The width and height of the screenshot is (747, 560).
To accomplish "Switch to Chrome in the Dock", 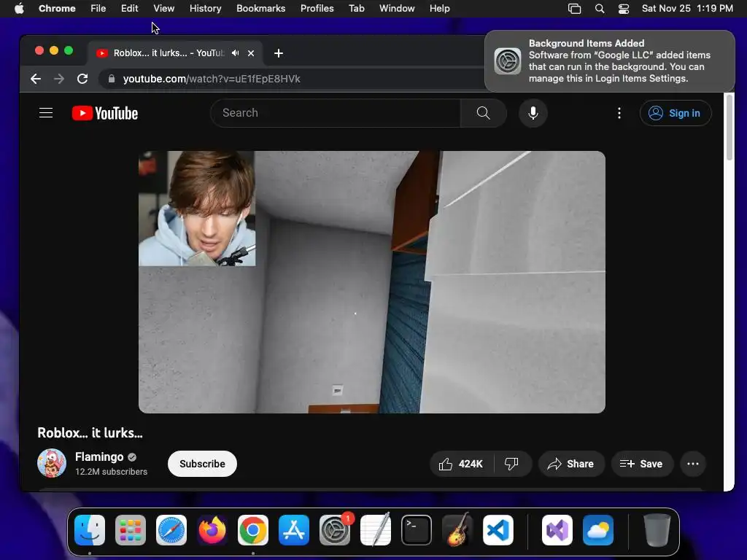I will (253, 530).
